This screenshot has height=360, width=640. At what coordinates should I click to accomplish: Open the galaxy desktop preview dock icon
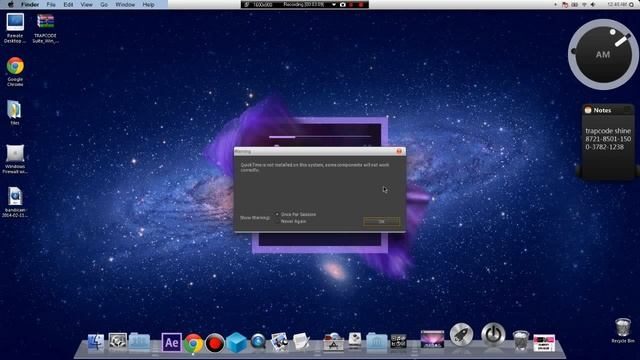[432, 340]
